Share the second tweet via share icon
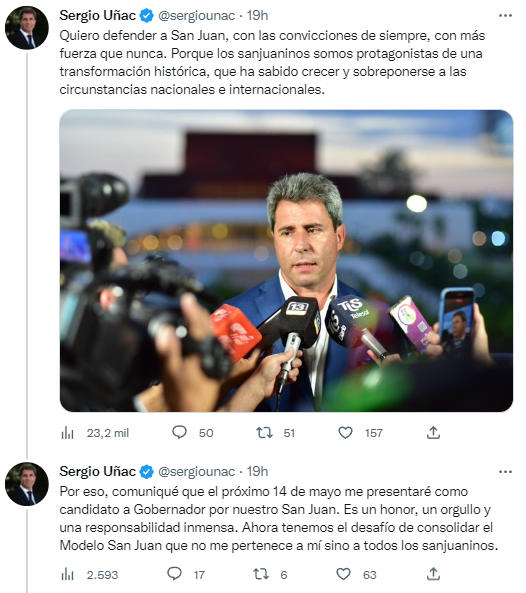This screenshot has width=526, height=593. pyautogui.click(x=433, y=574)
